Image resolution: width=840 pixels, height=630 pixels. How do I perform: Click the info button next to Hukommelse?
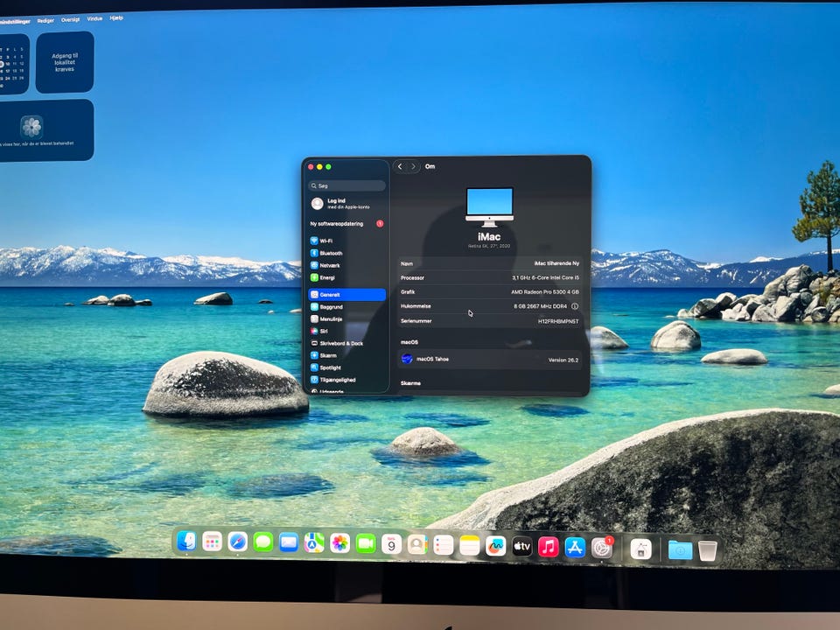(575, 306)
